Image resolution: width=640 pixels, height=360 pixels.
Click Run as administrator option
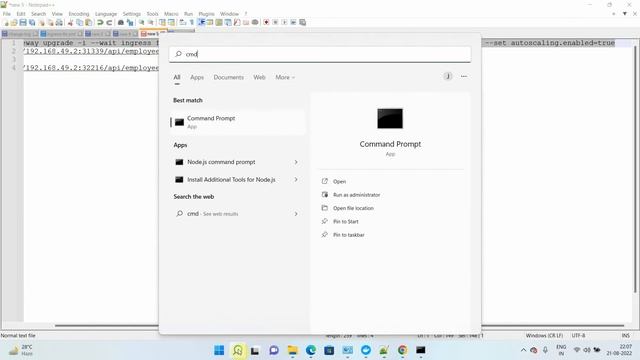pos(356,195)
